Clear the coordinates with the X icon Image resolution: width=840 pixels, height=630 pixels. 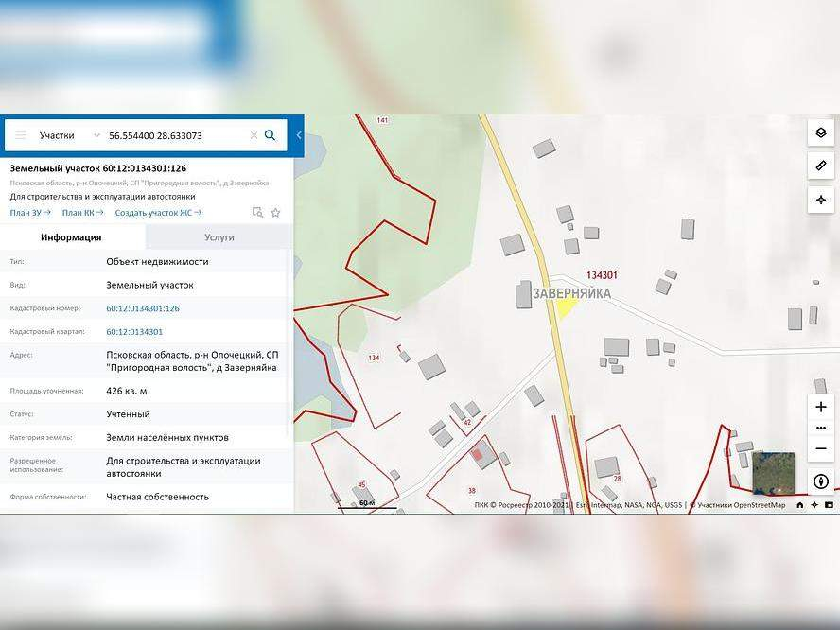tap(253, 134)
